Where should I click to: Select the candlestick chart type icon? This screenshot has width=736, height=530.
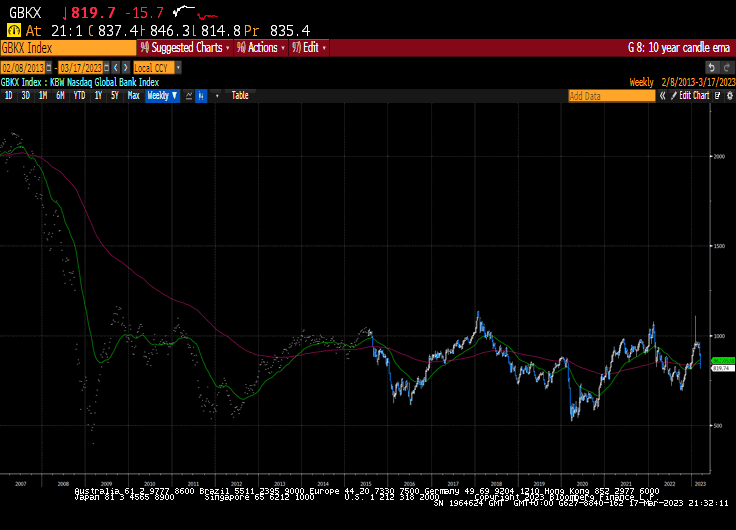(x=201, y=96)
